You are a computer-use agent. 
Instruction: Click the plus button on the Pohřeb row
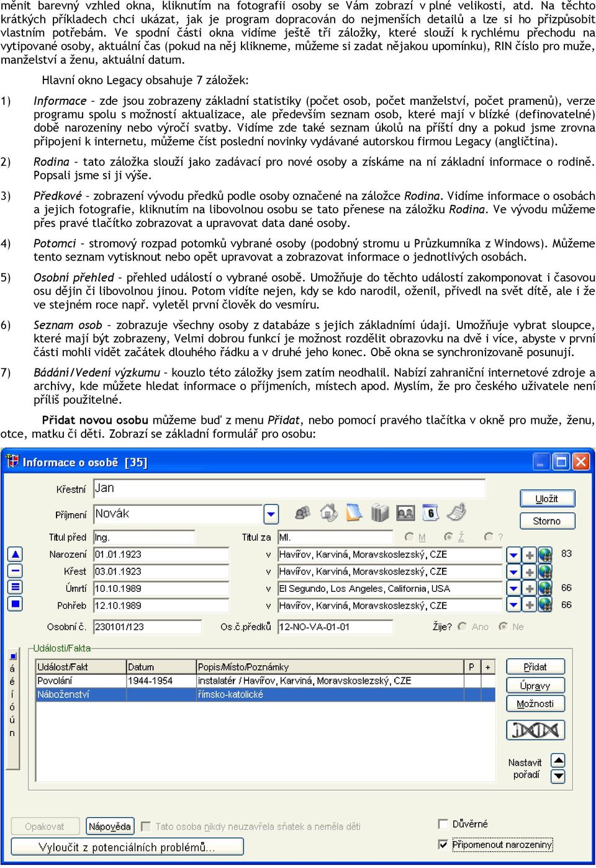click(530, 605)
